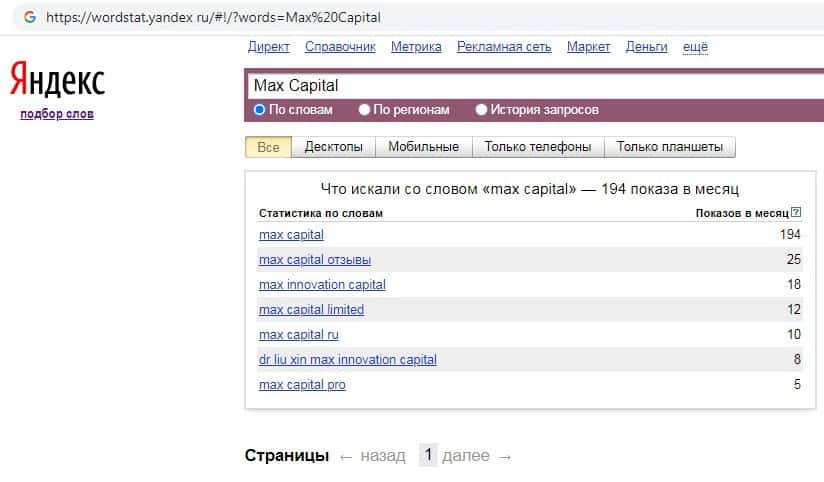The image size is (824, 482).
Task: Open the Только телефоны tab
Action: 538,147
